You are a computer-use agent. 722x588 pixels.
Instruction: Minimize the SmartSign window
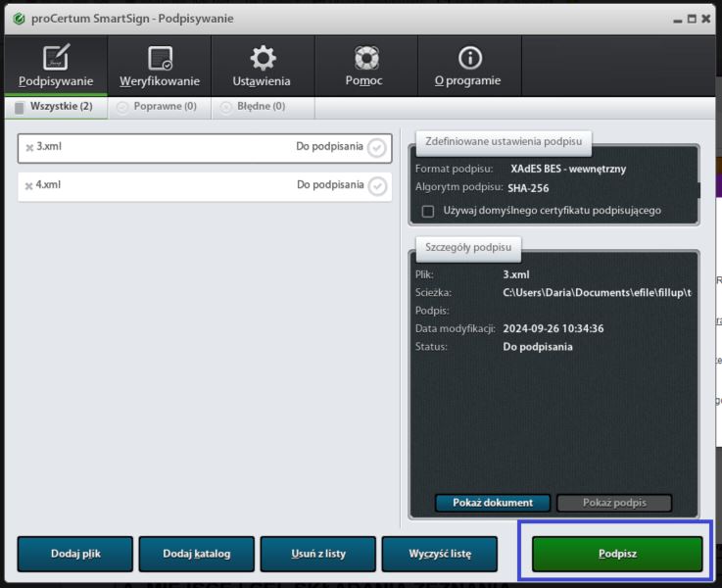tap(677, 20)
